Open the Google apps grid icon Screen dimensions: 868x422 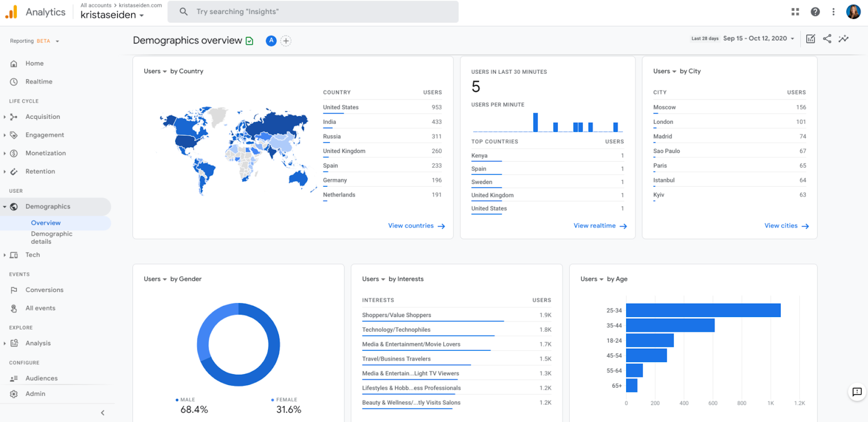click(795, 12)
